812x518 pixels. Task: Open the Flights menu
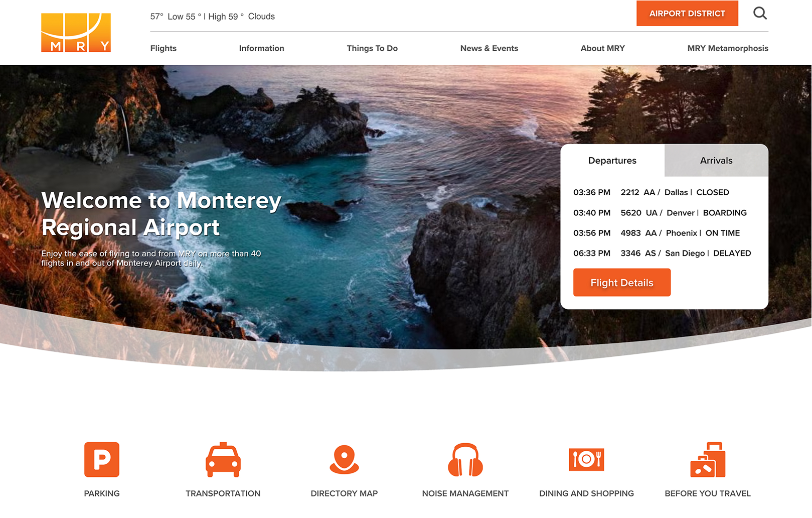(x=163, y=48)
